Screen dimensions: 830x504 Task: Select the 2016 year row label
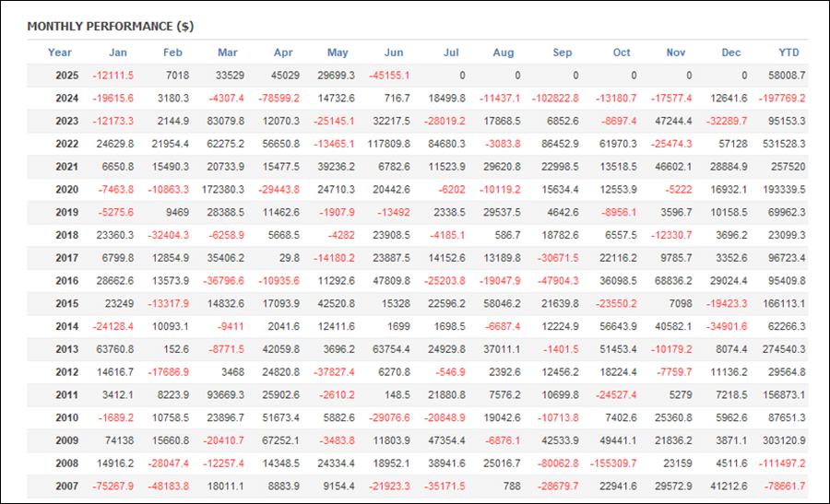coord(66,281)
